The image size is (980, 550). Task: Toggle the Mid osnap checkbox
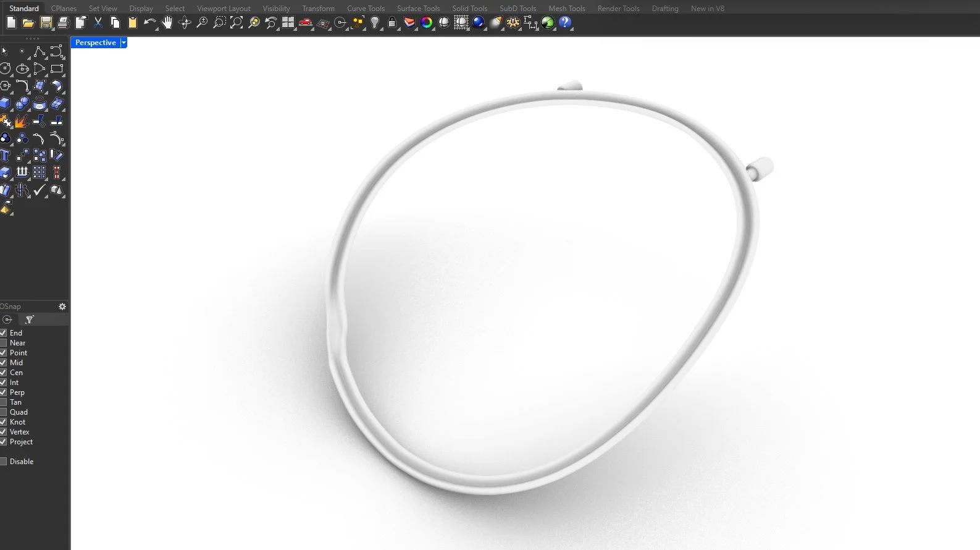tap(3, 363)
